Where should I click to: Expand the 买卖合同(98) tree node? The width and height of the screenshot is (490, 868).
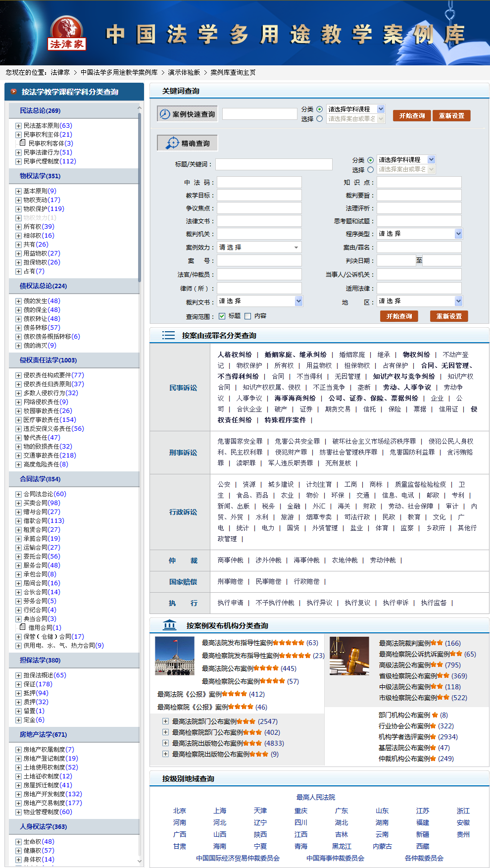click(18, 503)
